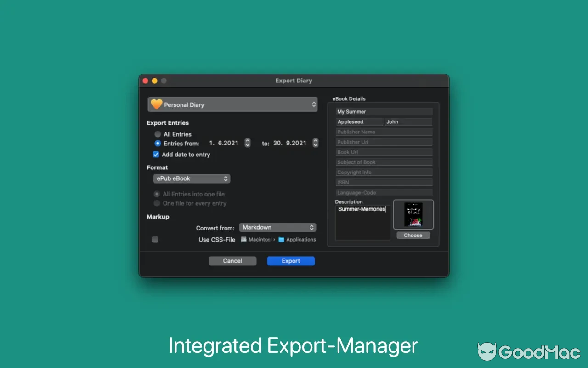The height and width of the screenshot is (368, 588).
Task: Click the orange heart diary icon
Action: [x=157, y=104]
